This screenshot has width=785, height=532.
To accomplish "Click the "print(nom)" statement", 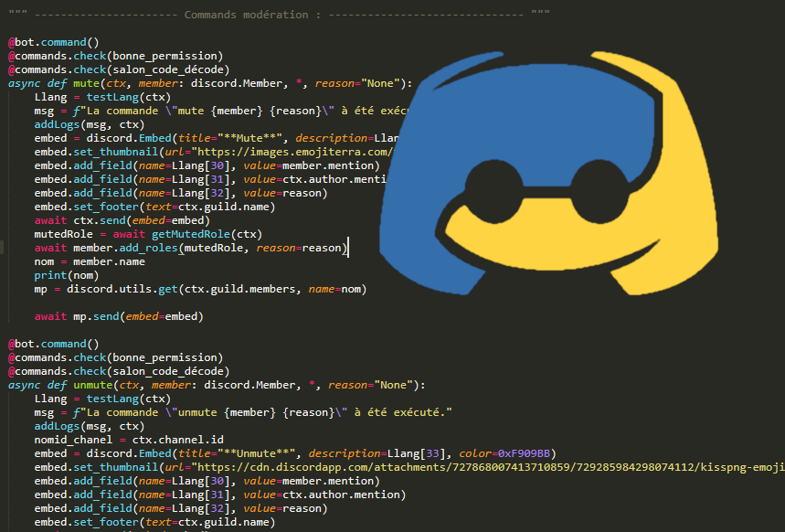I will 67,275.
